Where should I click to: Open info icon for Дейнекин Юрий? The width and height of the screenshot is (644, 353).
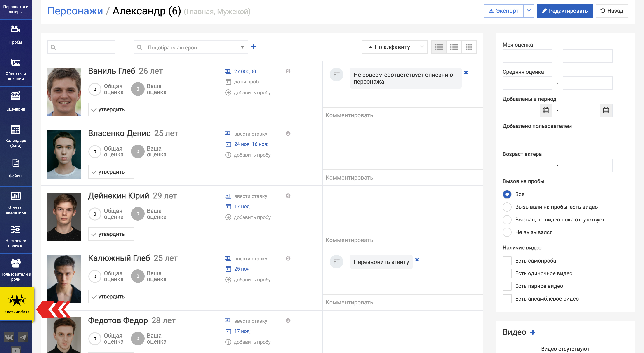(288, 196)
